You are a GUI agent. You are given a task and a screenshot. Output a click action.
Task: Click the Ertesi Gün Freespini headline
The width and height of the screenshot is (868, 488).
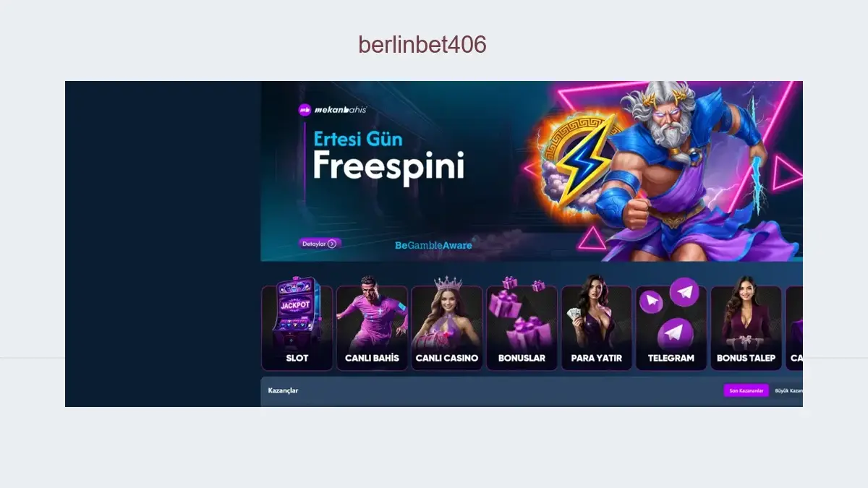388,157
